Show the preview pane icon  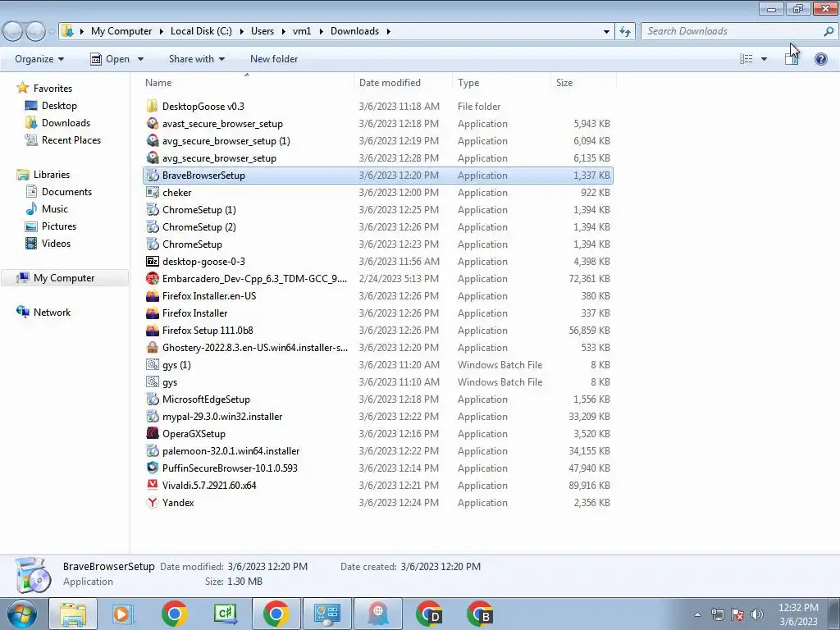[x=792, y=59]
